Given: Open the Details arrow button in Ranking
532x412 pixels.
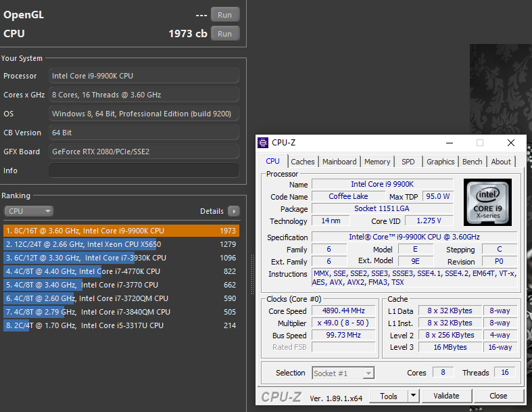Looking at the screenshot, I should tap(234, 211).
